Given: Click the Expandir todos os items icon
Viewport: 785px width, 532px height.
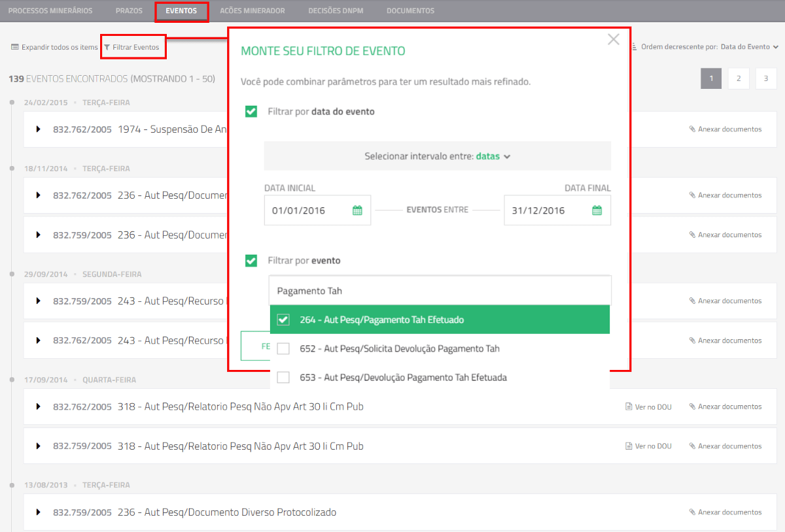Looking at the screenshot, I should pyautogui.click(x=14, y=48).
